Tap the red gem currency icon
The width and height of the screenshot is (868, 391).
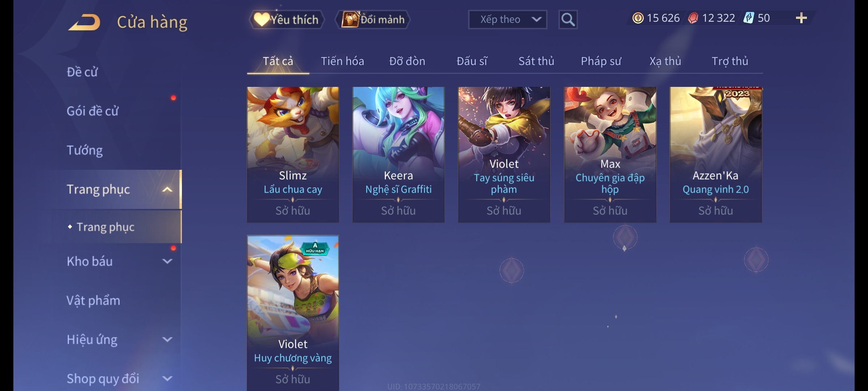[x=693, y=18]
